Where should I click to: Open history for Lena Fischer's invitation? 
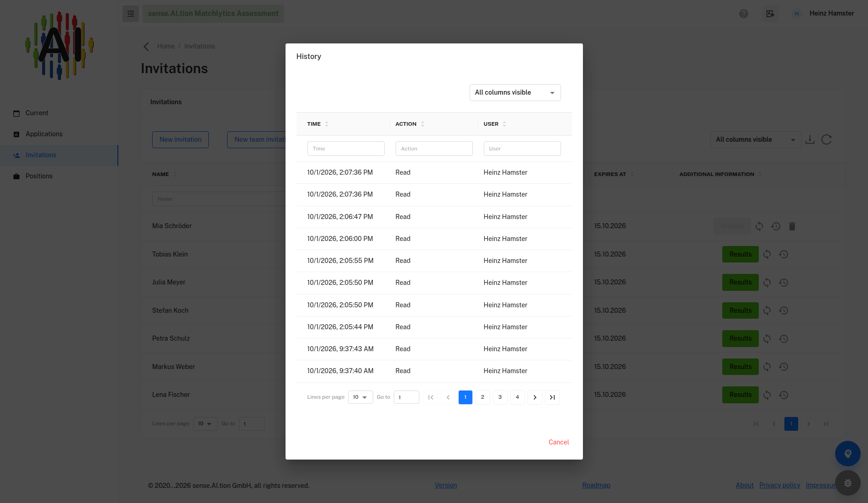(x=783, y=395)
